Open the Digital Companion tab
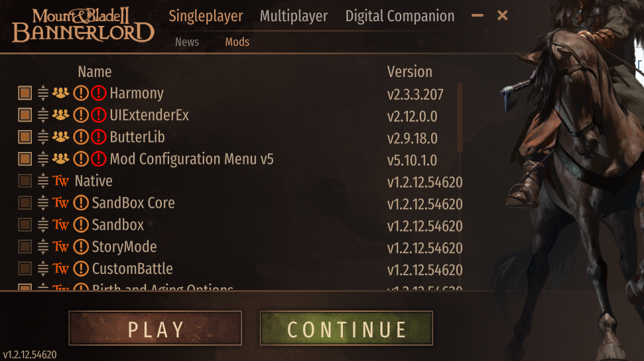 (x=400, y=16)
